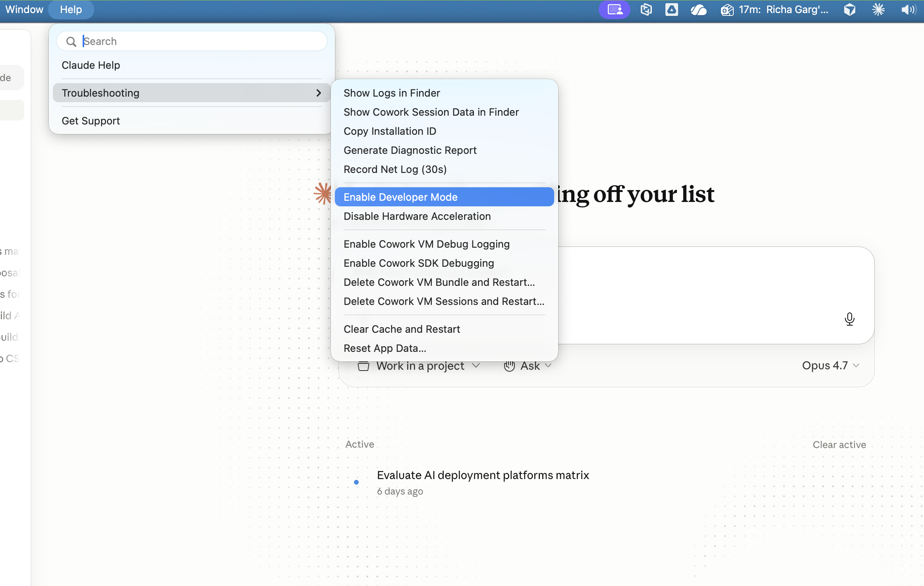This screenshot has height=586, width=924.
Task: Click the '6 days ago' timestamp
Action: pos(400,491)
